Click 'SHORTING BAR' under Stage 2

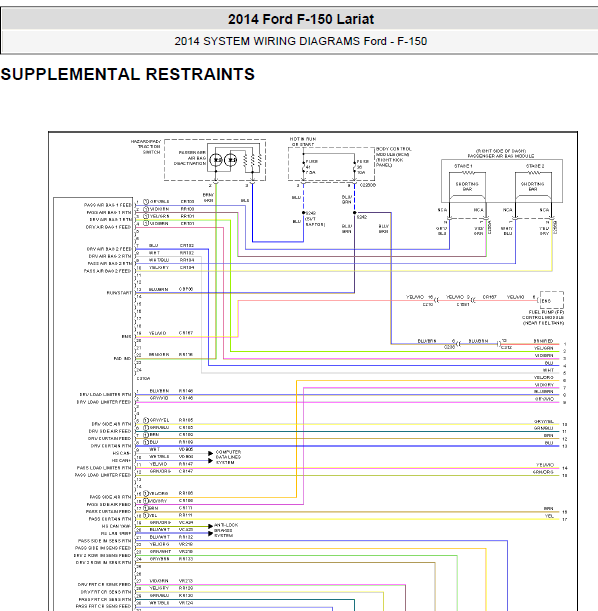click(x=533, y=186)
